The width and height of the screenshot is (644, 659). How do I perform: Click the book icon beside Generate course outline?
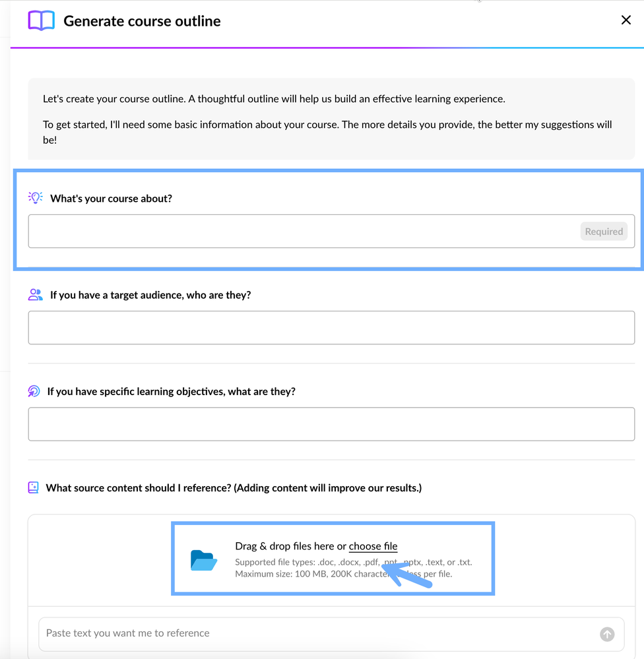tap(41, 20)
